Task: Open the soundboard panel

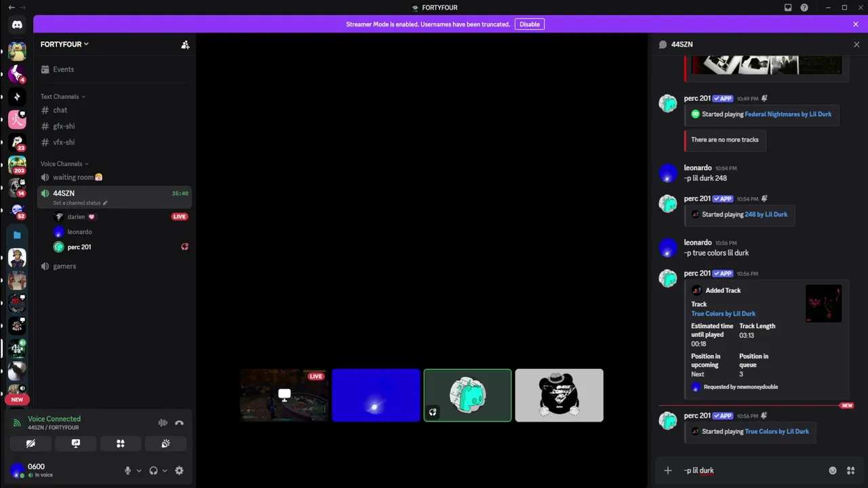Action: click(165, 443)
